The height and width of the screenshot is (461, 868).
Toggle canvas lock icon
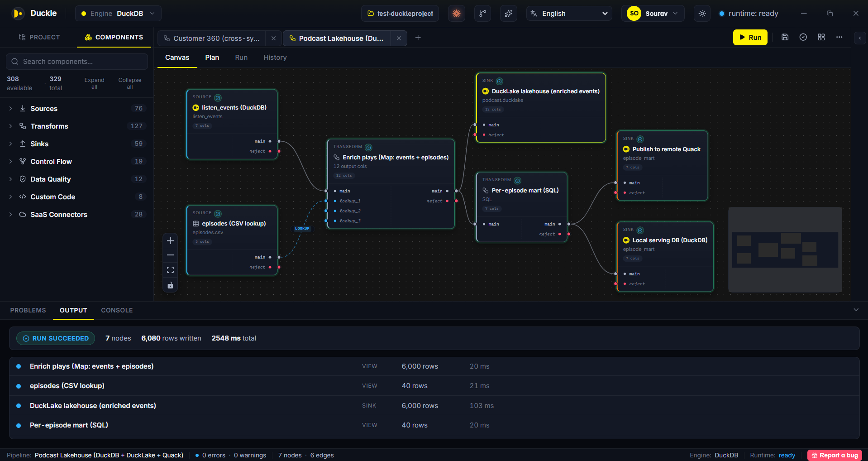pyautogui.click(x=170, y=285)
